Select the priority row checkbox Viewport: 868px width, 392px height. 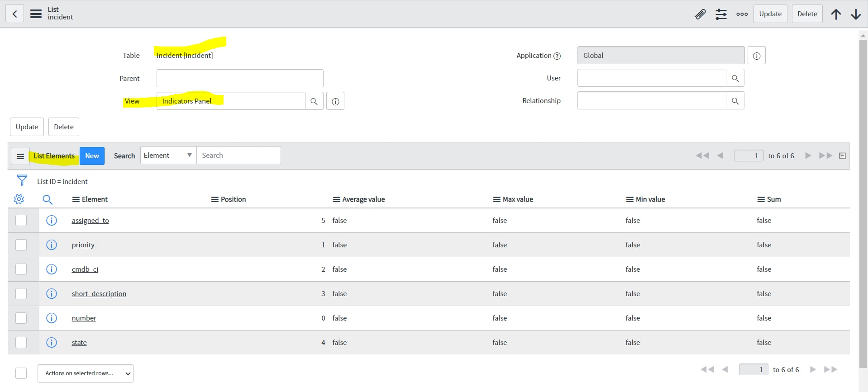21,245
